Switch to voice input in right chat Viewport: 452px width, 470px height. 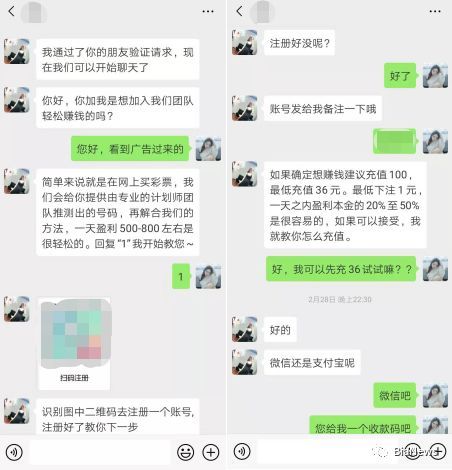point(242,451)
